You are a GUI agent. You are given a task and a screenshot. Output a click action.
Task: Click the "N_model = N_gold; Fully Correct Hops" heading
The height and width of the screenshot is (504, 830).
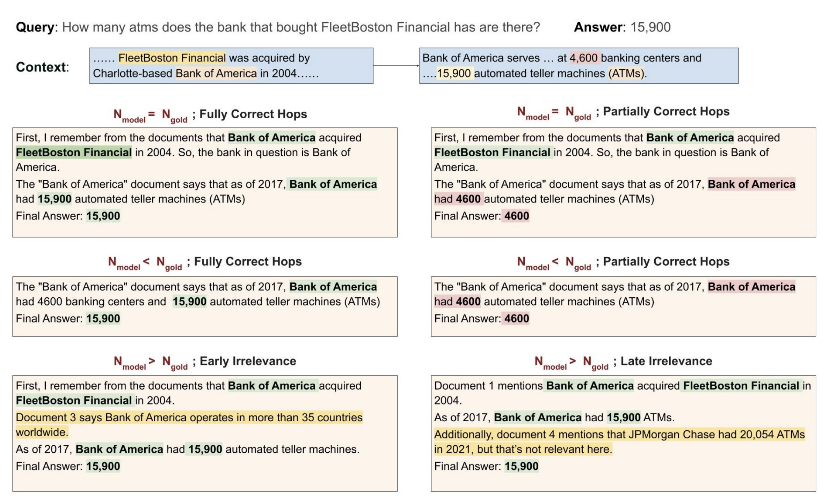point(210,114)
